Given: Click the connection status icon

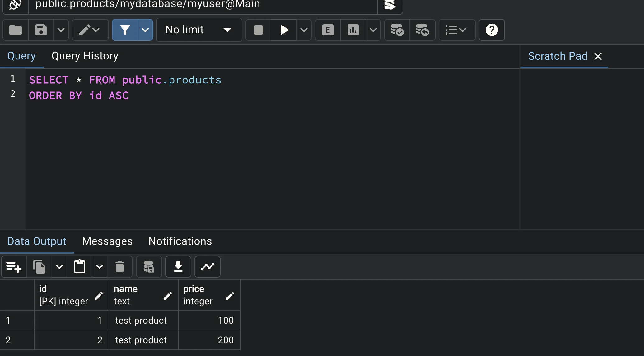Looking at the screenshot, I should point(15,5).
